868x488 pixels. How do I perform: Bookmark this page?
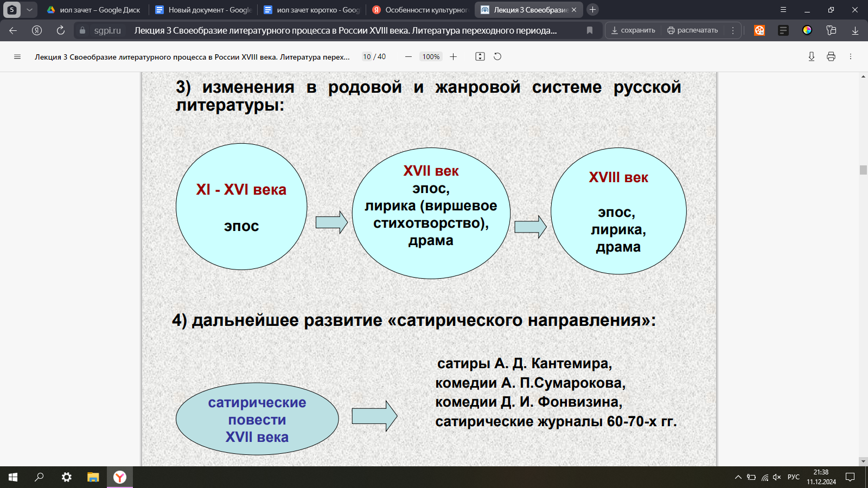tap(590, 30)
